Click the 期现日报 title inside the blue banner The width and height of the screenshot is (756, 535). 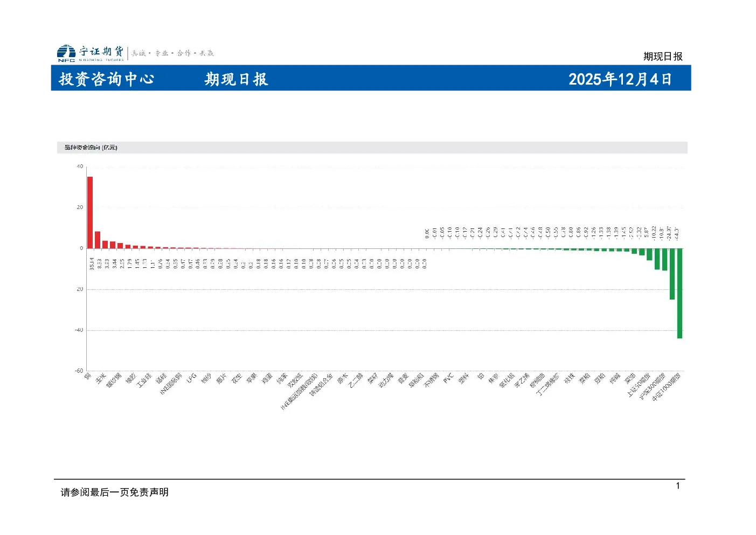[x=236, y=79]
